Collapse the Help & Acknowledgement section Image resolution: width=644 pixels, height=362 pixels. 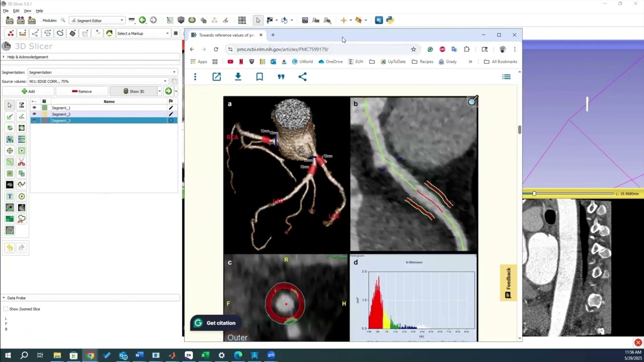click(x=91, y=57)
